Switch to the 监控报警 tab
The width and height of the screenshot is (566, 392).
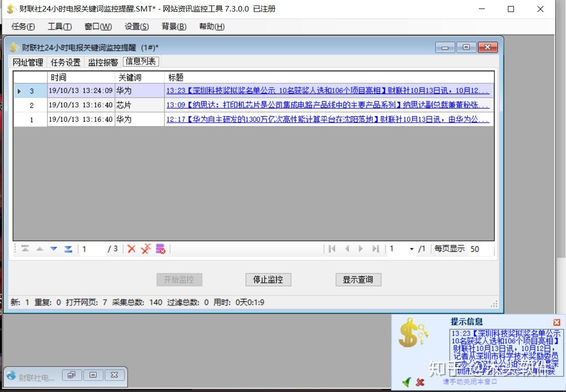pos(103,62)
